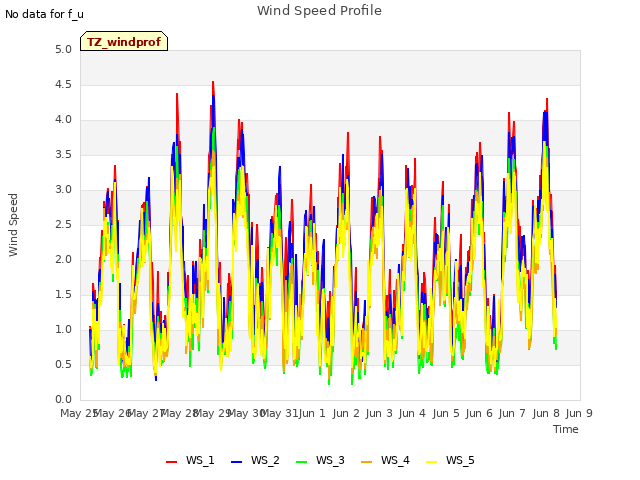Toggle the WS_4 legend label
The height and width of the screenshot is (480, 640).
(x=395, y=460)
